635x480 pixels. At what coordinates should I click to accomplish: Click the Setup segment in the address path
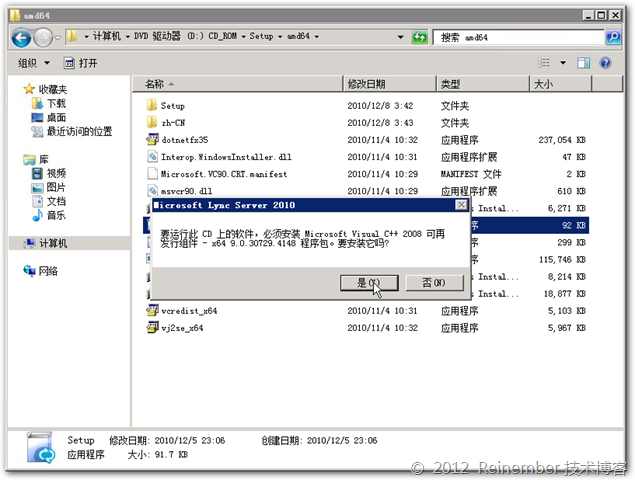(x=261, y=36)
